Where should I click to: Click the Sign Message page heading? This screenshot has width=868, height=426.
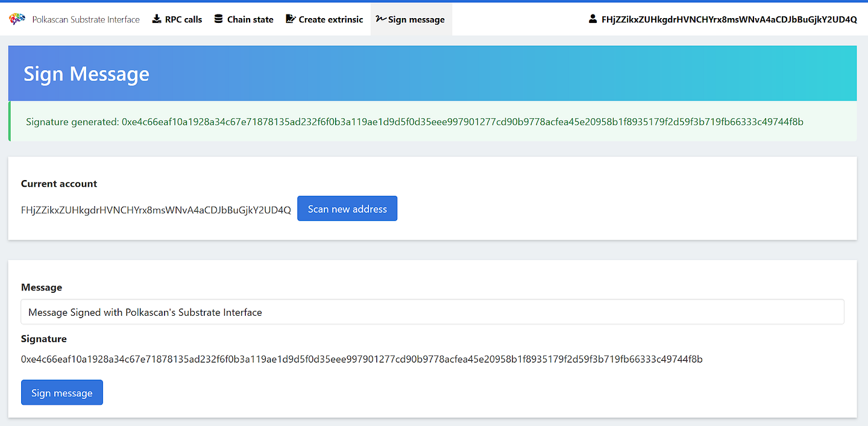coord(86,74)
